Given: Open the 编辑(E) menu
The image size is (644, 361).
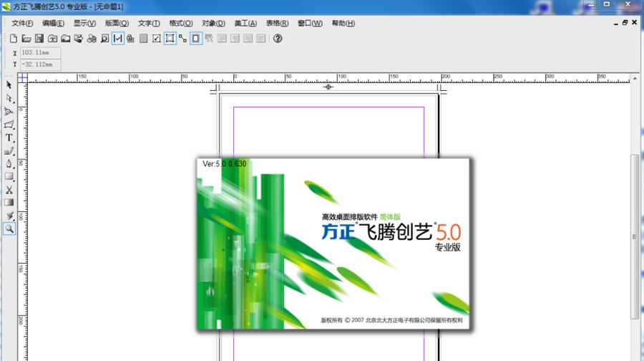Looking at the screenshot, I should pos(54,24).
